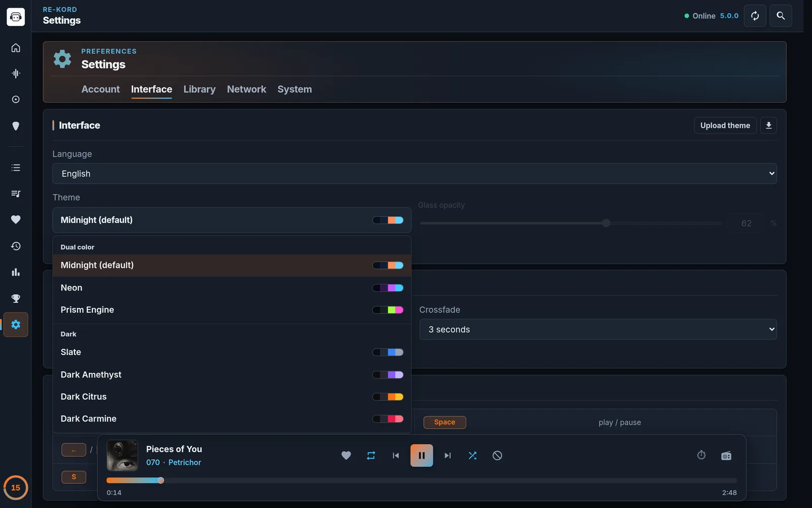Image resolution: width=812 pixels, height=508 pixels.
Task: Open favorites via the sidebar heart icon
Action: click(x=16, y=219)
